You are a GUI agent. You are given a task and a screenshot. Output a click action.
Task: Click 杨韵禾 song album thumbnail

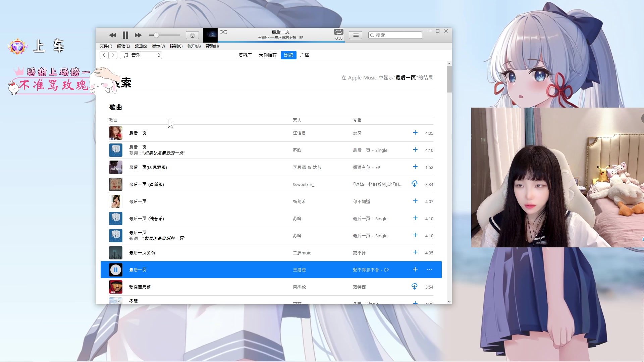point(116,201)
